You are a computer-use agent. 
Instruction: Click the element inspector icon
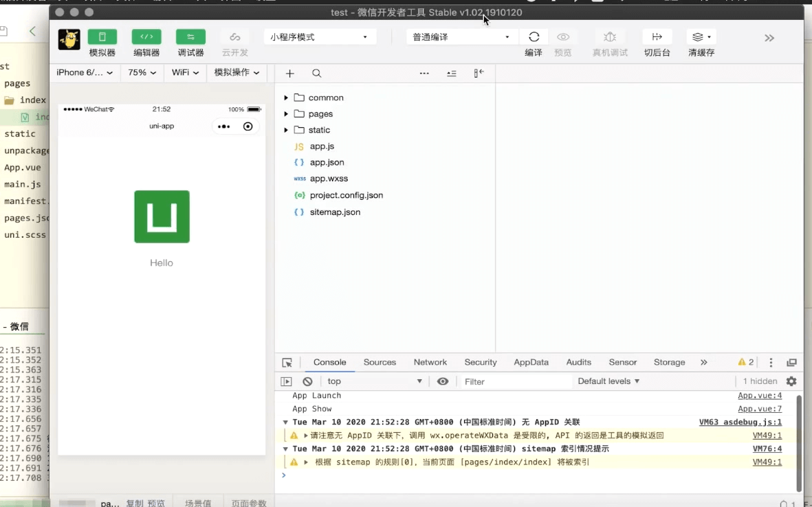coord(287,363)
